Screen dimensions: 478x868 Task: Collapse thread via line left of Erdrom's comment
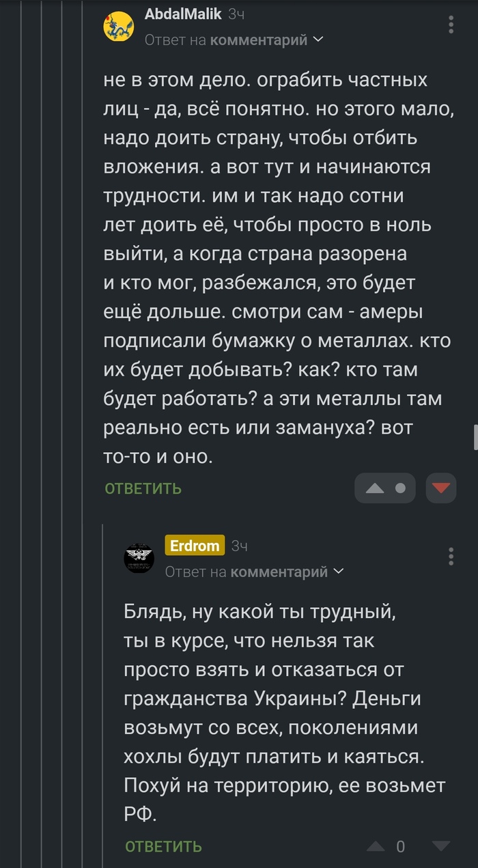tap(102, 683)
